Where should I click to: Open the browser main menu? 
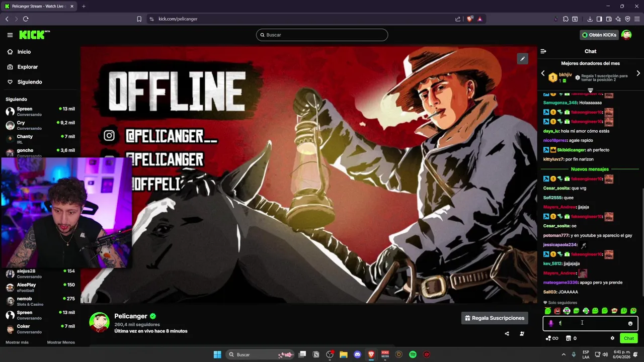pyautogui.click(x=637, y=19)
